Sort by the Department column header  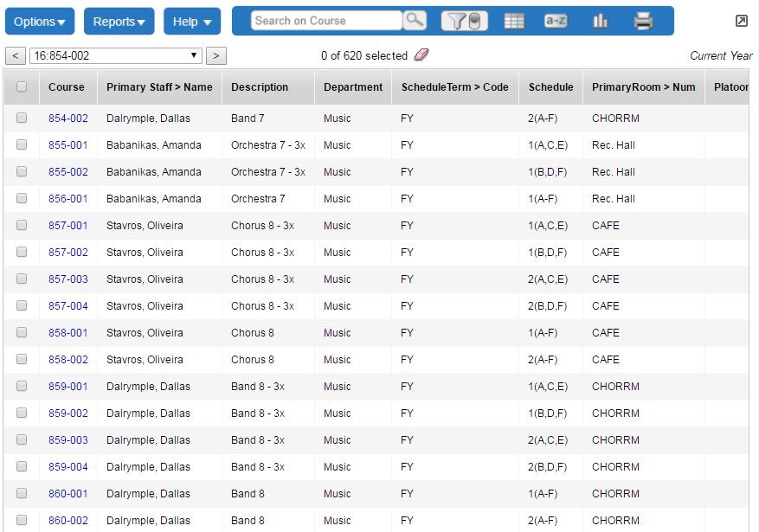(x=353, y=87)
